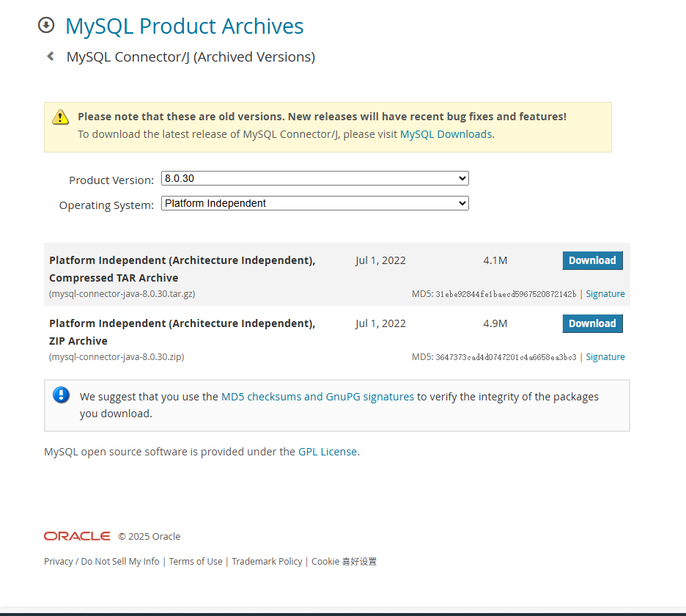Image resolution: width=686 pixels, height=616 pixels.
Task: Click the back chevron beside MySQL Connector/J
Action: (51, 56)
